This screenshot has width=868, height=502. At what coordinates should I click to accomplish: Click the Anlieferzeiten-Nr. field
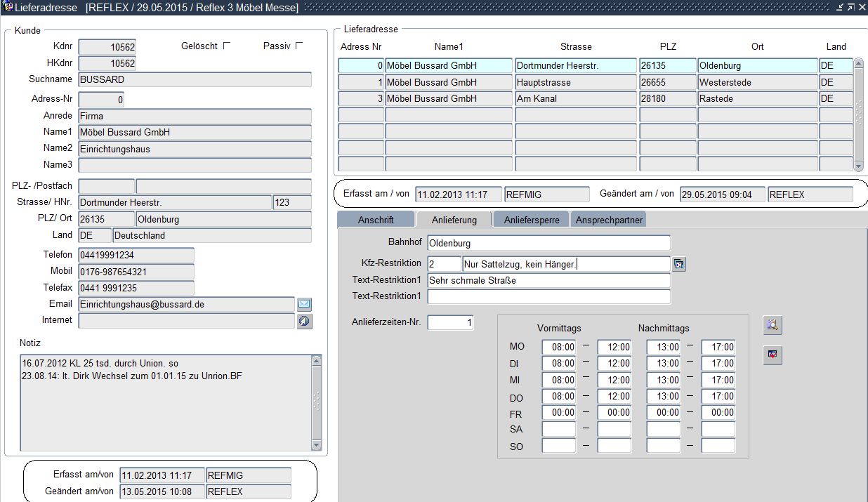point(450,322)
